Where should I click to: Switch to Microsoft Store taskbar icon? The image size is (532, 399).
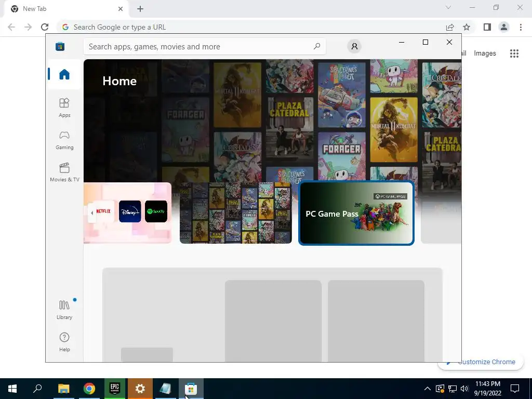tap(191, 389)
